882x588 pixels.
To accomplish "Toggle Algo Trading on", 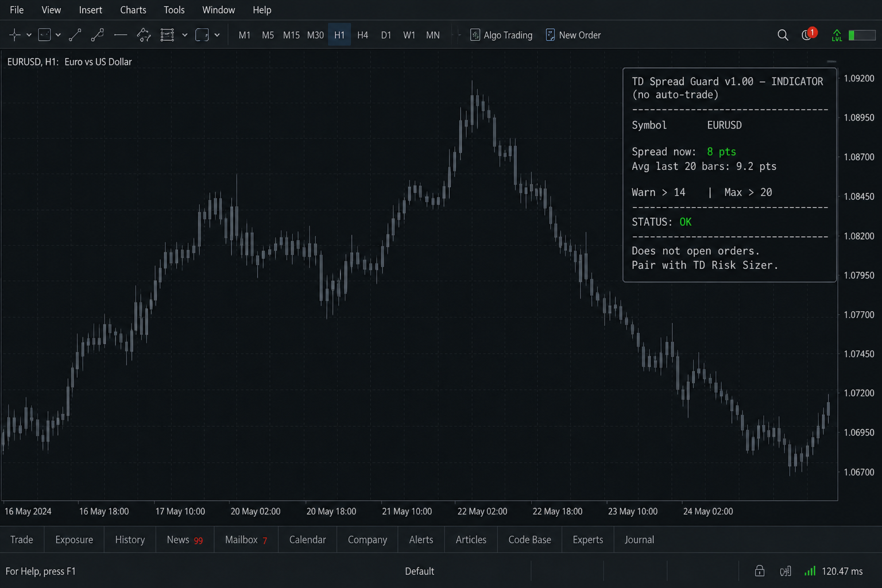I will (501, 35).
